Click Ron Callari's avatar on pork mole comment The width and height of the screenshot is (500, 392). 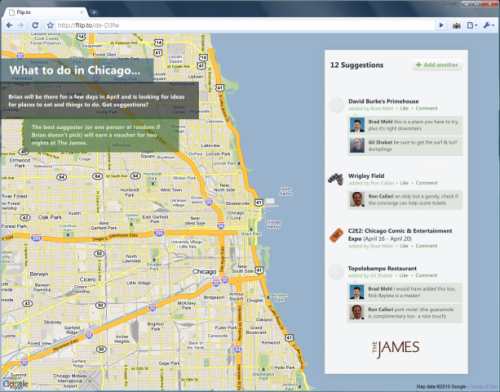click(x=357, y=312)
